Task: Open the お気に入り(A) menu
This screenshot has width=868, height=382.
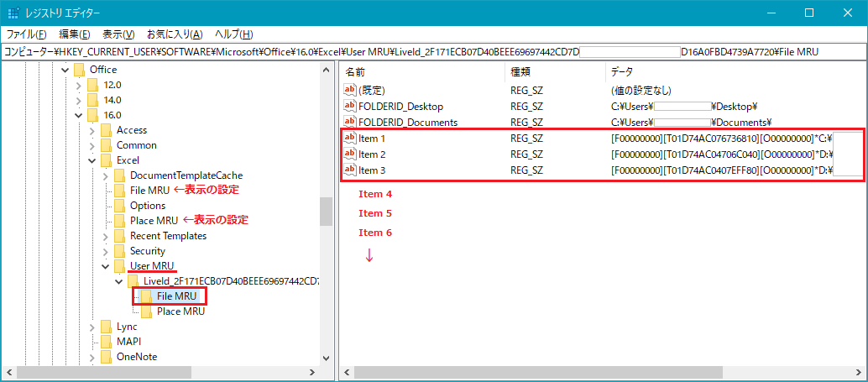Action: (x=175, y=34)
